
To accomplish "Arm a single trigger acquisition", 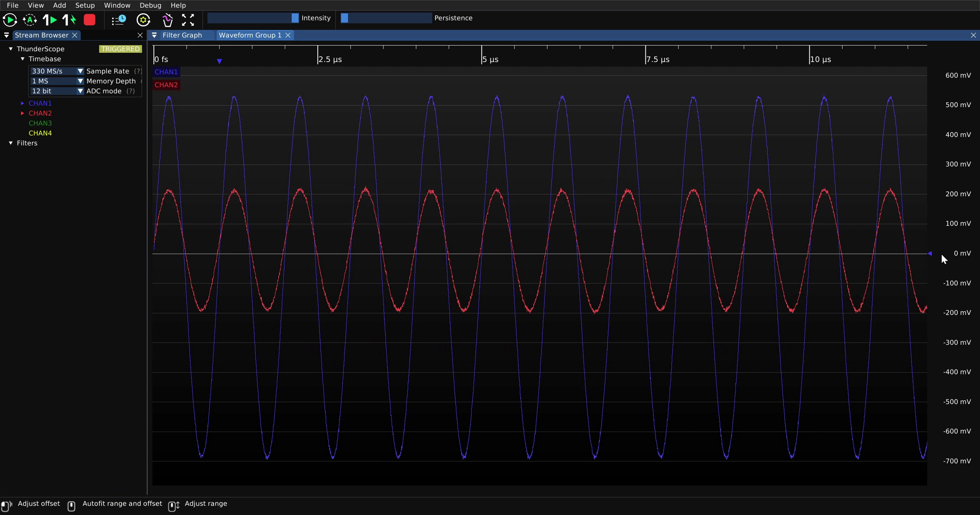I will 49,20.
